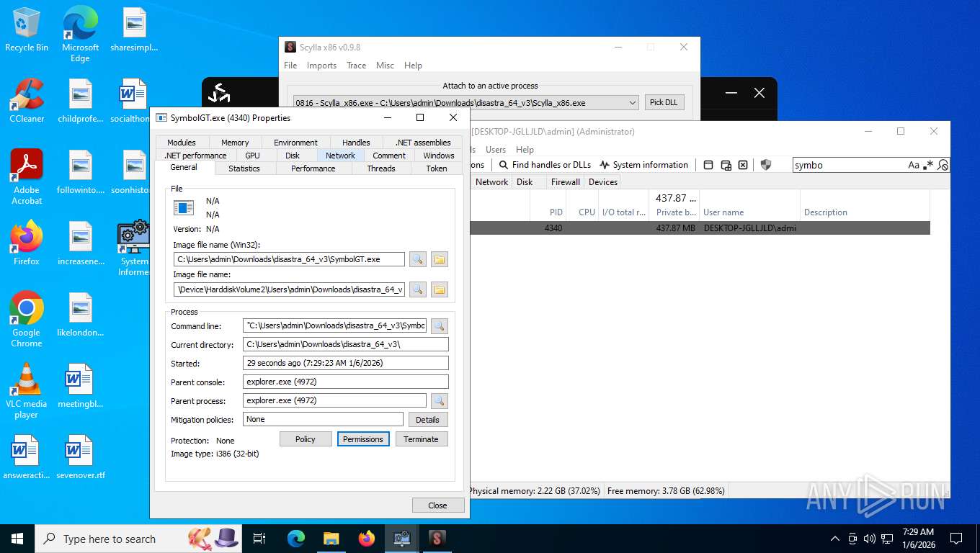Switch to the Token tab

(437, 168)
